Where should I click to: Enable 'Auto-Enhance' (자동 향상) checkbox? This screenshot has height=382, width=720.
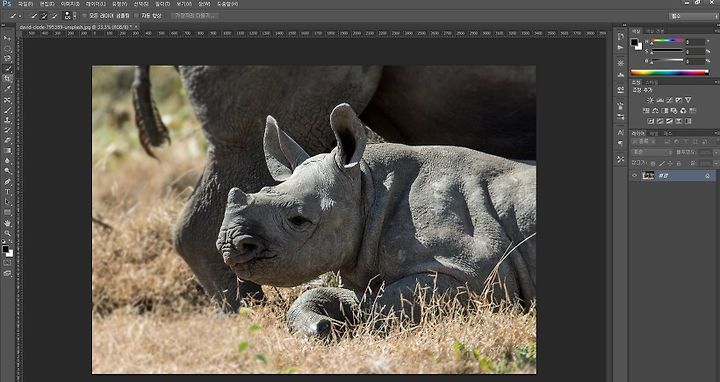[136, 16]
